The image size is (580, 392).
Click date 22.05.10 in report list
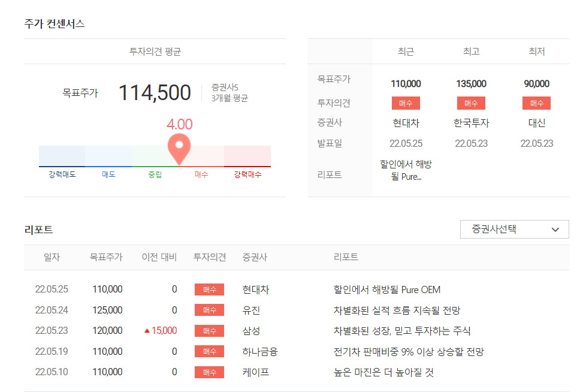click(52, 372)
